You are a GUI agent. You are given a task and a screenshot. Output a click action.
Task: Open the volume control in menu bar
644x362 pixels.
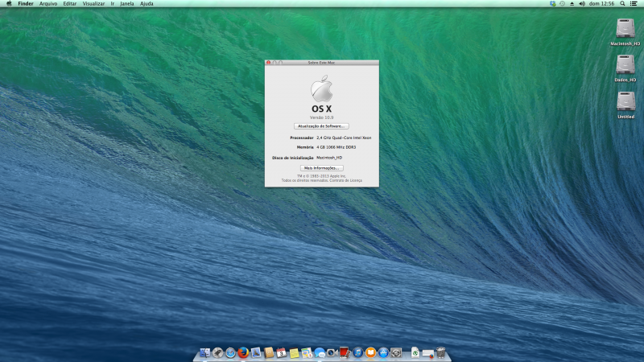[x=583, y=4]
